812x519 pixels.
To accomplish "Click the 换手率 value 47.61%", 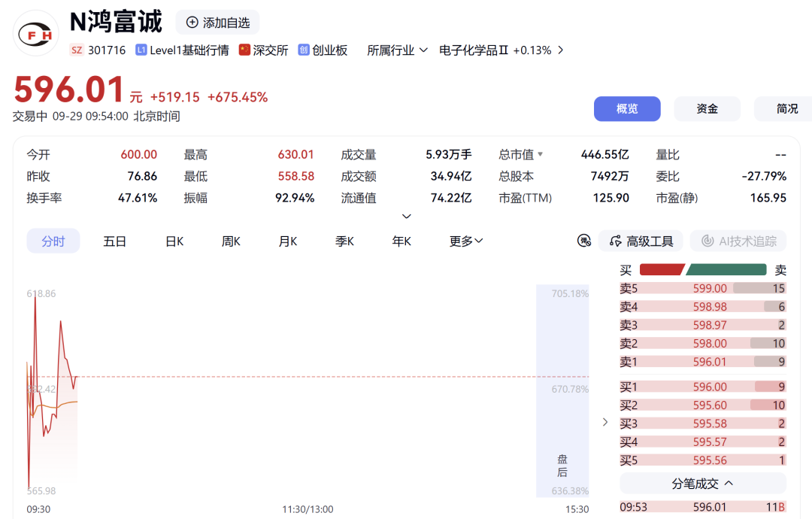I will coord(138,198).
